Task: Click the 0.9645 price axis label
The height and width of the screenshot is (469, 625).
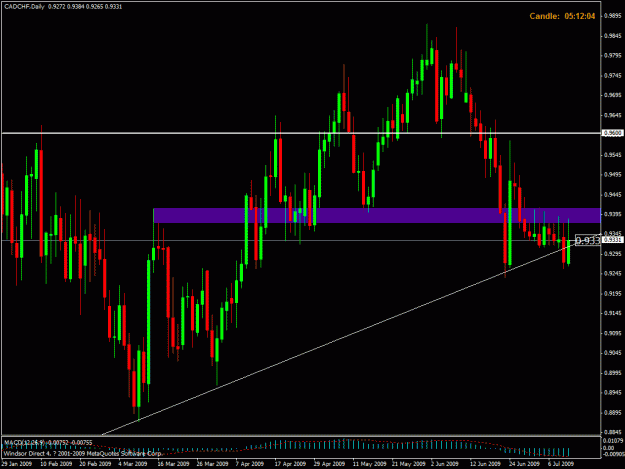Action: click(613, 115)
